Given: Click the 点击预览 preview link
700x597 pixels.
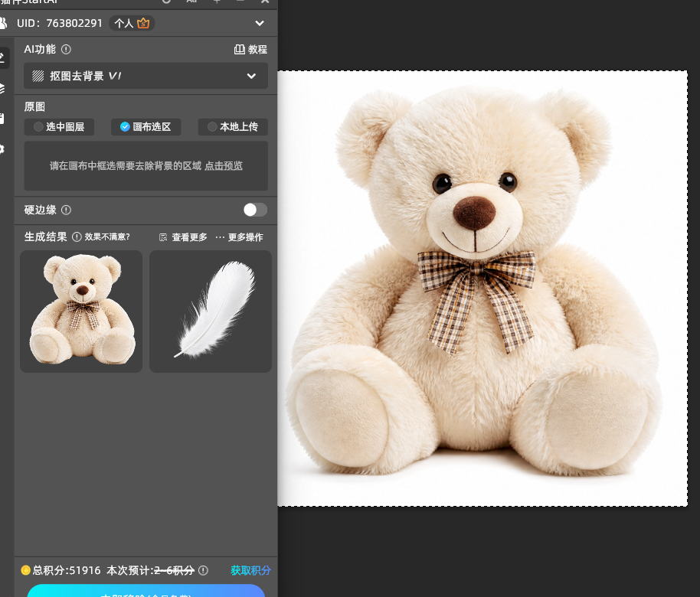Looking at the screenshot, I should click(224, 166).
